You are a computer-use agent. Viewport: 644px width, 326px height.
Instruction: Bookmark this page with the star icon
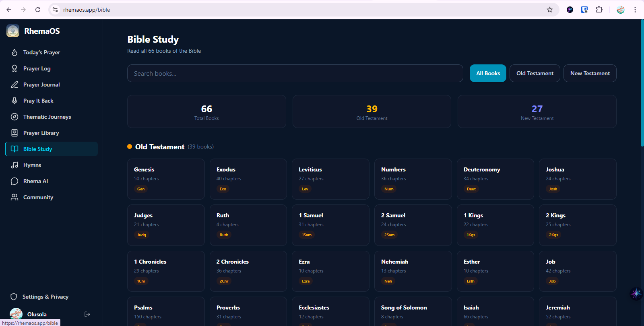point(550,10)
